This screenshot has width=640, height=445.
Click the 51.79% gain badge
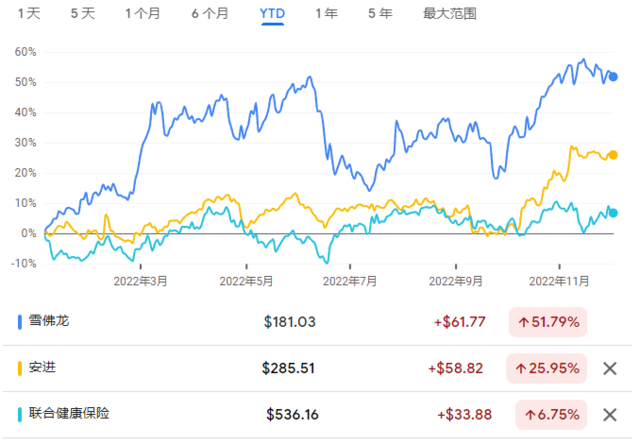[x=548, y=322]
